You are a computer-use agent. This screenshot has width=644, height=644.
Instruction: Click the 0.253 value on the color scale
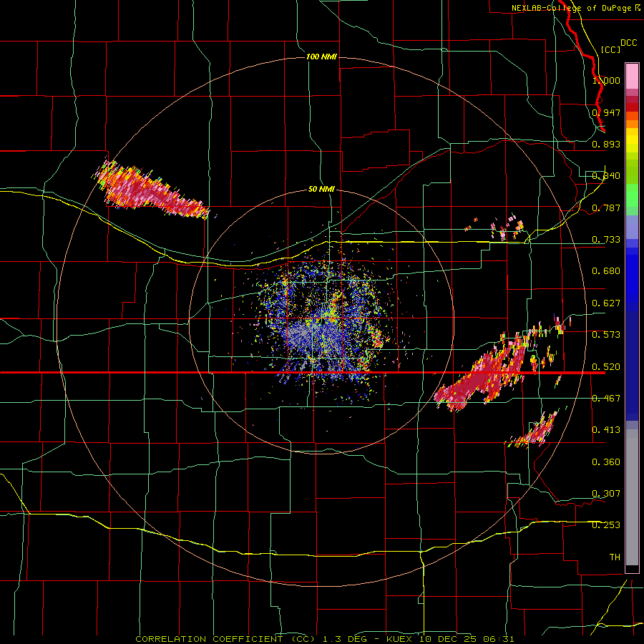click(x=606, y=525)
